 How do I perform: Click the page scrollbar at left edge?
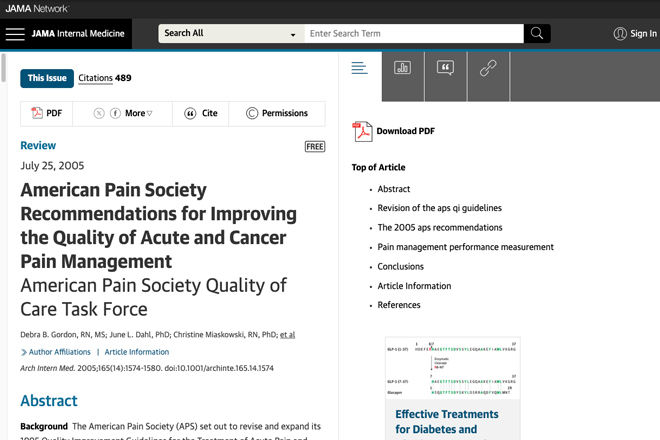point(3,68)
